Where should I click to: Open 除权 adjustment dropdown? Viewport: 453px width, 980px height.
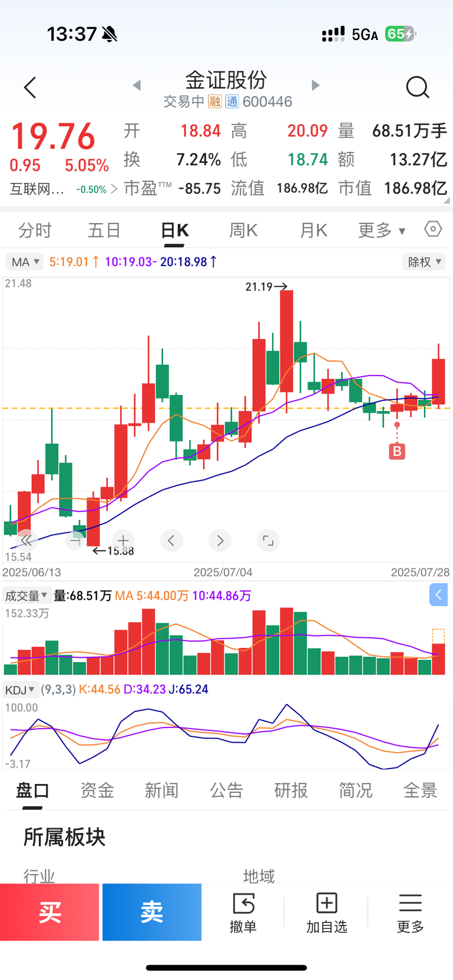(x=424, y=262)
